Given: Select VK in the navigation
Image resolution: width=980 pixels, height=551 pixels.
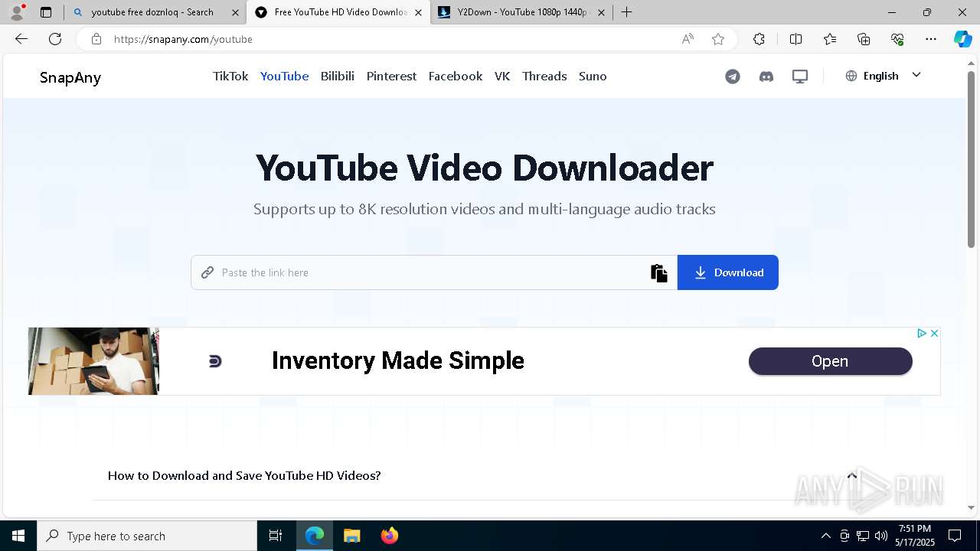Looking at the screenshot, I should pyautogui.click(x=502, y=76).
